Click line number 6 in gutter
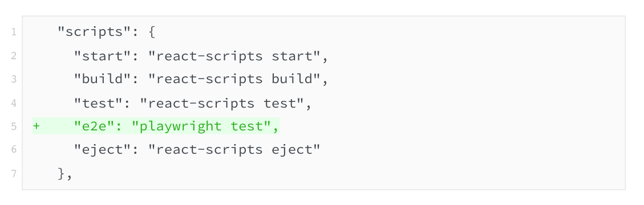Screen dimensions: 644x205 (x=14, y=150)
